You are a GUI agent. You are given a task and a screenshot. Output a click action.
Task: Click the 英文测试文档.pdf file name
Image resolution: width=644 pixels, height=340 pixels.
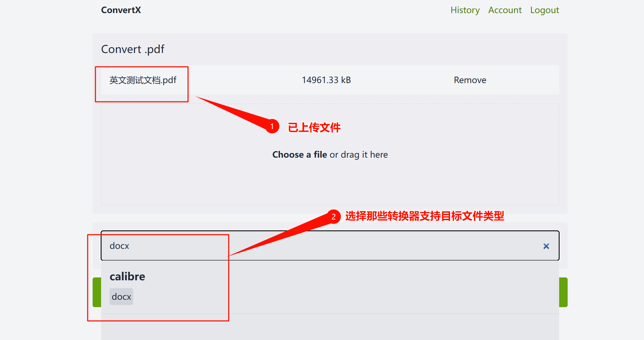click(143, 80)
